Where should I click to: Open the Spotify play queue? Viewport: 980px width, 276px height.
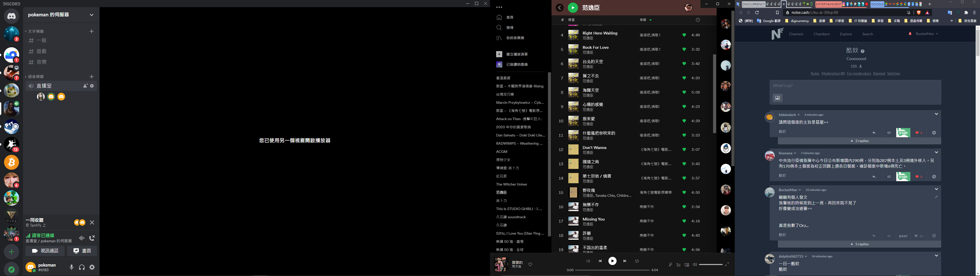(x=678, y=264)
